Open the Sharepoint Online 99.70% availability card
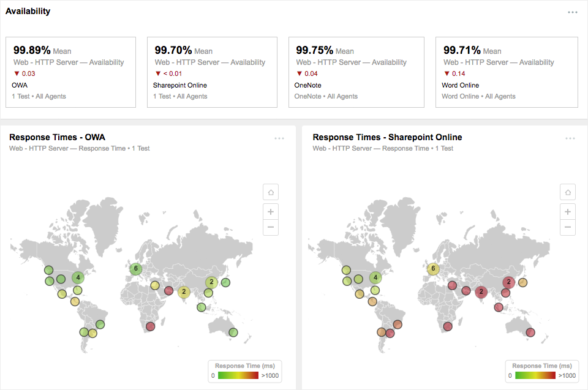The image size is (588, 390). (212, 72)
